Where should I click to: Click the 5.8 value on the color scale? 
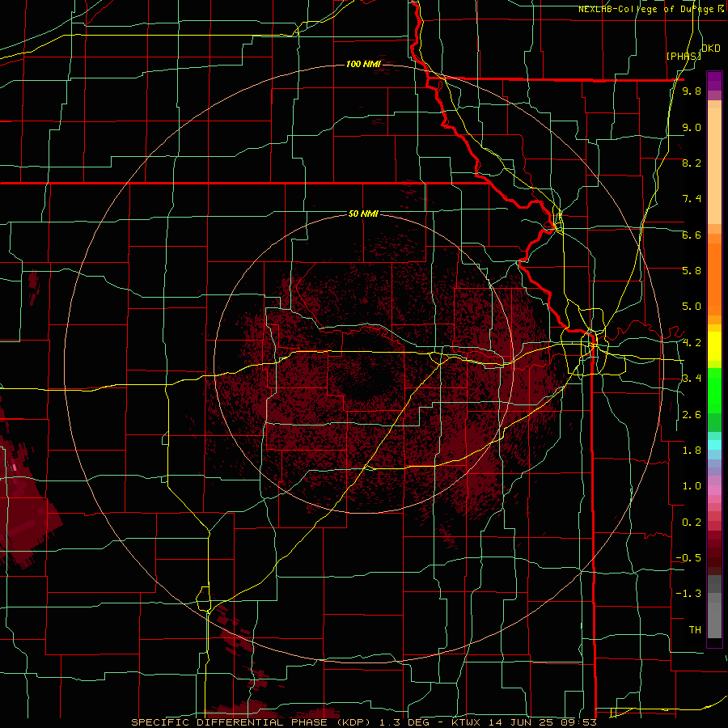pos(692,271)
